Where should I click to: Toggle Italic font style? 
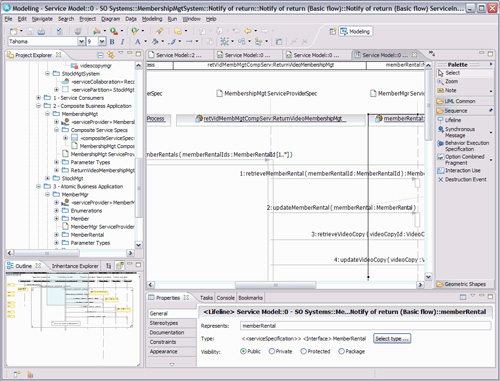(x=122, y=42)
